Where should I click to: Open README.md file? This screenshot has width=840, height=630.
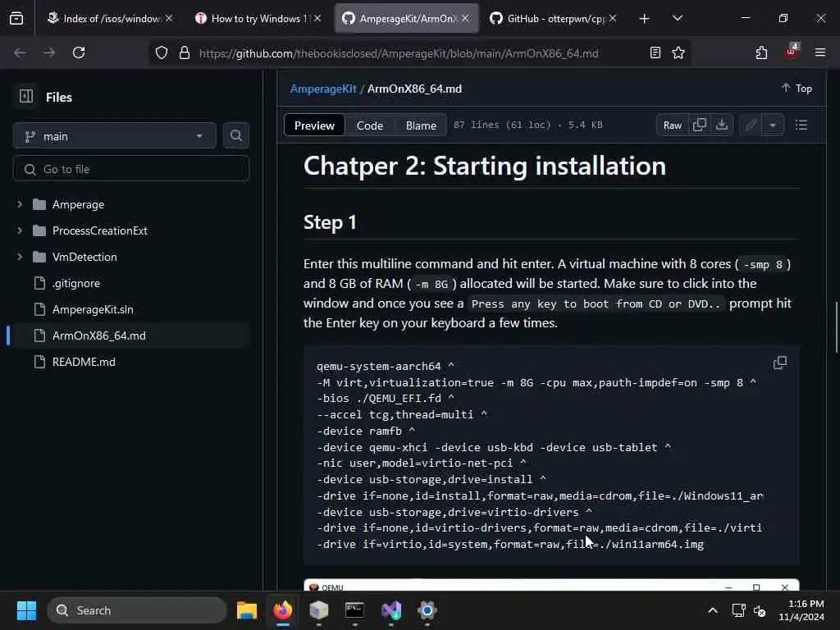[84, 362]
